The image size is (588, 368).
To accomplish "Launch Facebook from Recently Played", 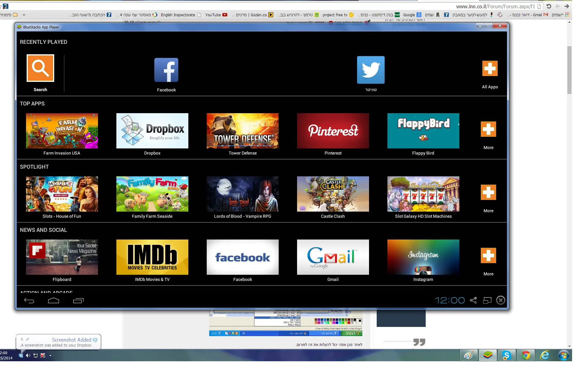I will (166, 70).
